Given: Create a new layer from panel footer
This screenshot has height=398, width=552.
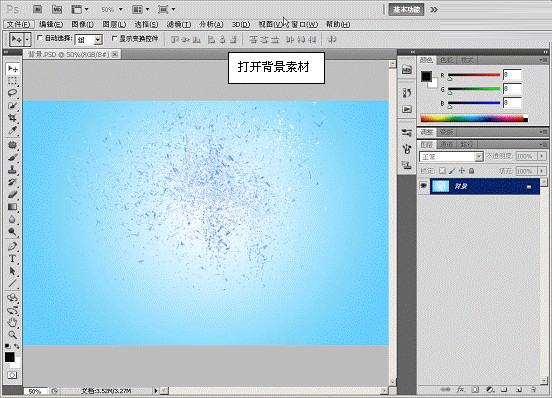Looking at the screenshot, I should pos(519,390).
